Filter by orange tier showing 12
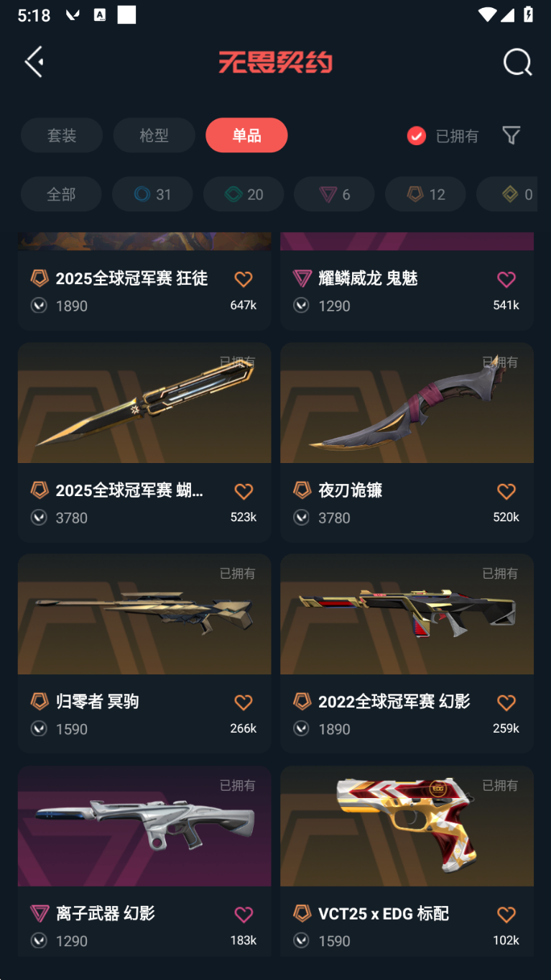The width and height of the screenshot is (551, 980). pos(426,194)
